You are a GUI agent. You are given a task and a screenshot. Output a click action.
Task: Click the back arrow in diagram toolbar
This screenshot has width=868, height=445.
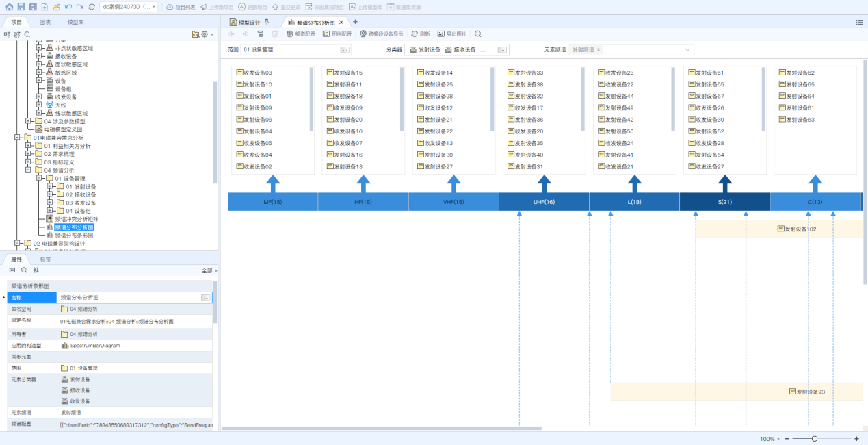(x=232, y=34)
